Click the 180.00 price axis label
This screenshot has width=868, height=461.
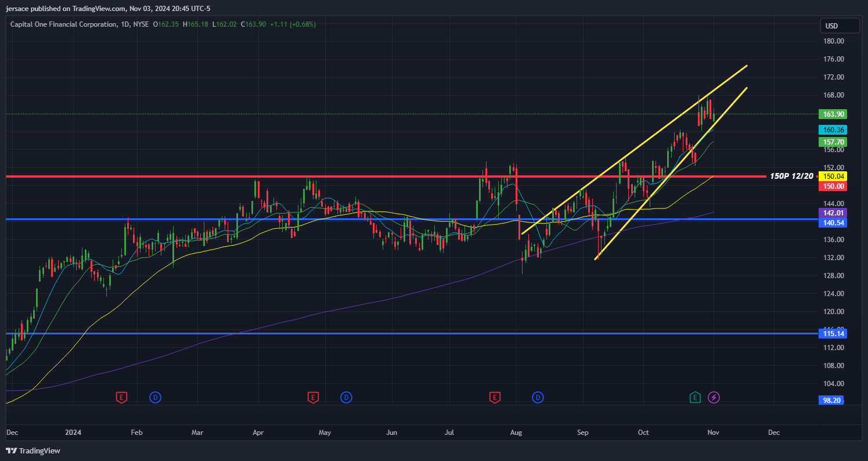click(x=833, y=41)
